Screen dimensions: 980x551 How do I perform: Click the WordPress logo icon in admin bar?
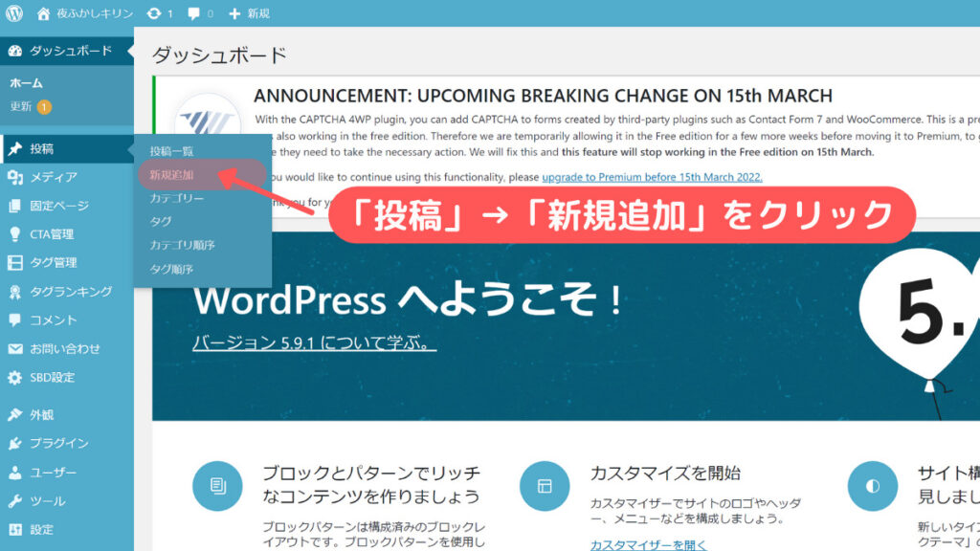click(13, 13)
